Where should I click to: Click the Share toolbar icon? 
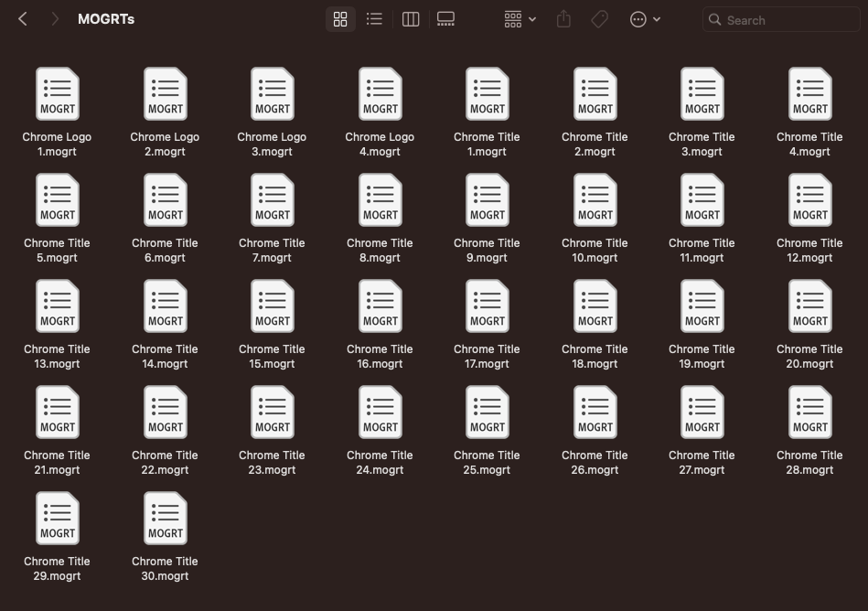(x=563, y=19)
